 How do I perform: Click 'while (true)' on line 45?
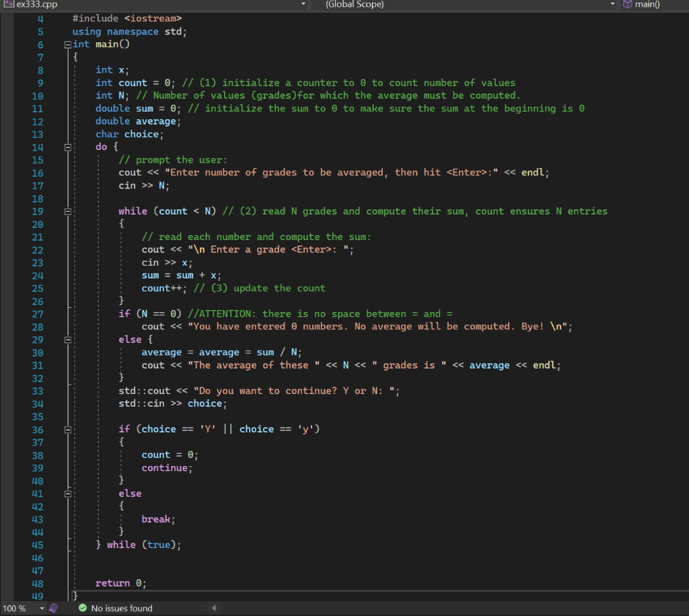(x=141, y=545)
